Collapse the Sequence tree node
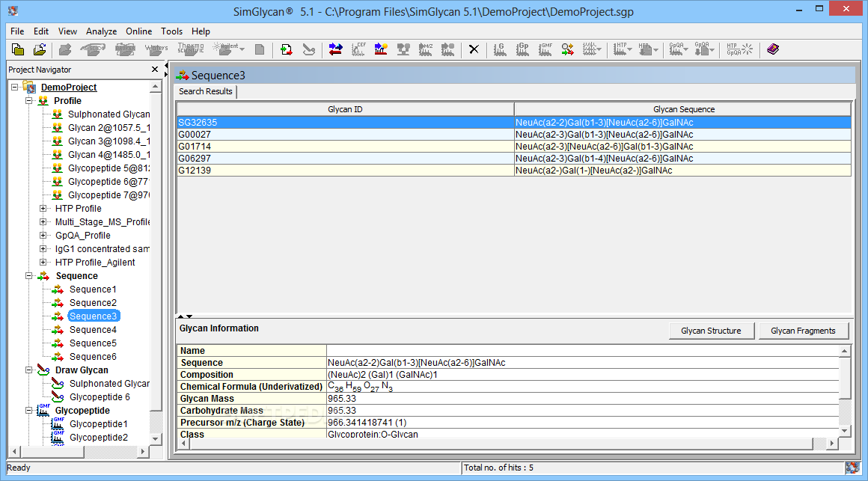Screen dimensions: 868x481 [x=28, y=275]
